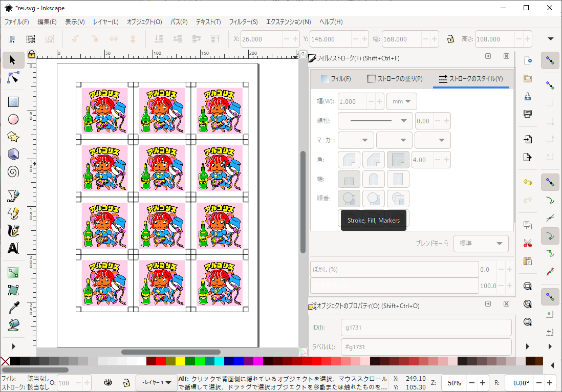Click the Zoom to Page icon
The width and height of the screenshot is (562, 392).
[528, 322]
